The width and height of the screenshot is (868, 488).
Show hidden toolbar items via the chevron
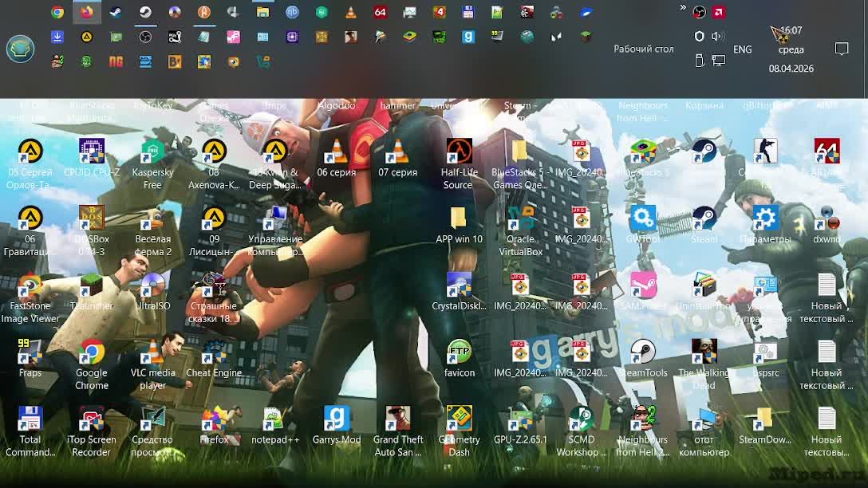click(683, 8)
